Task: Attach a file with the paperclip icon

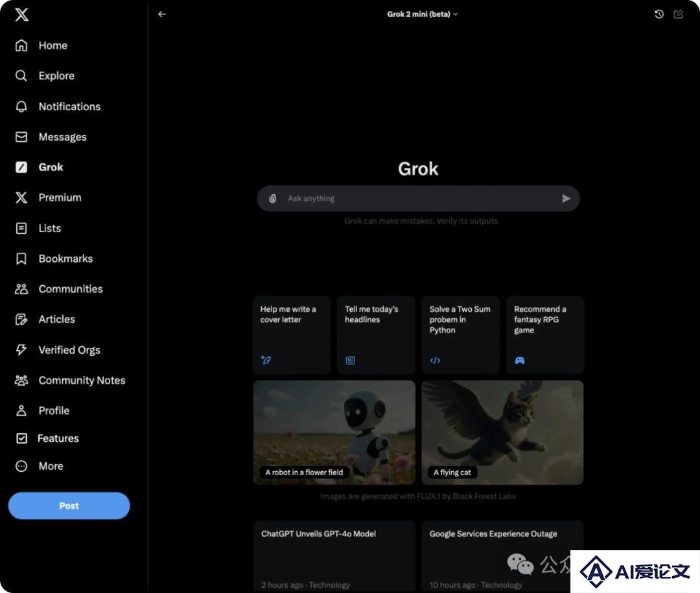Action: coord(272,198)
